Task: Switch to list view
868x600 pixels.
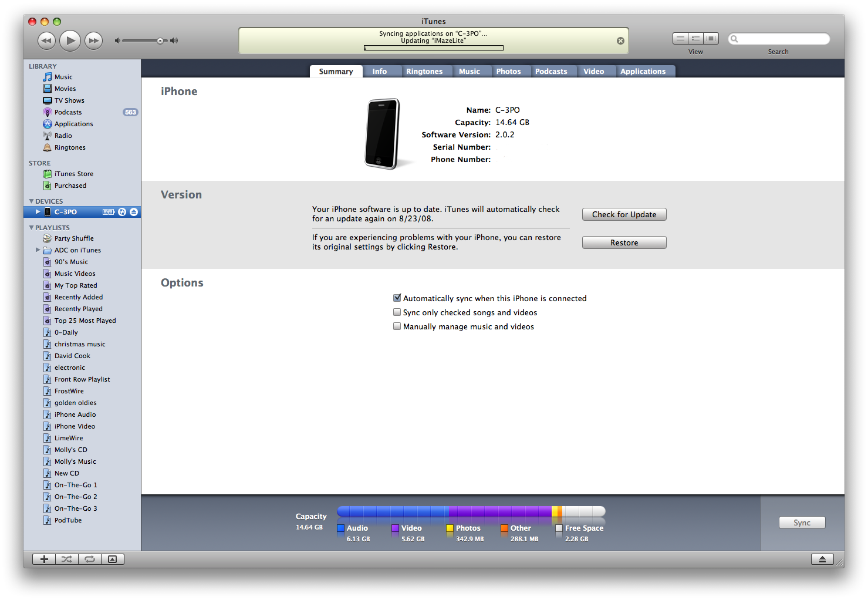Action: click(680, 38)
